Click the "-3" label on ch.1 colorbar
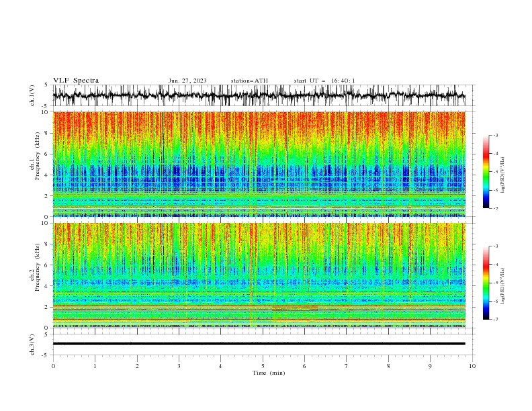 pyautogui.click(x=495, y=135)
